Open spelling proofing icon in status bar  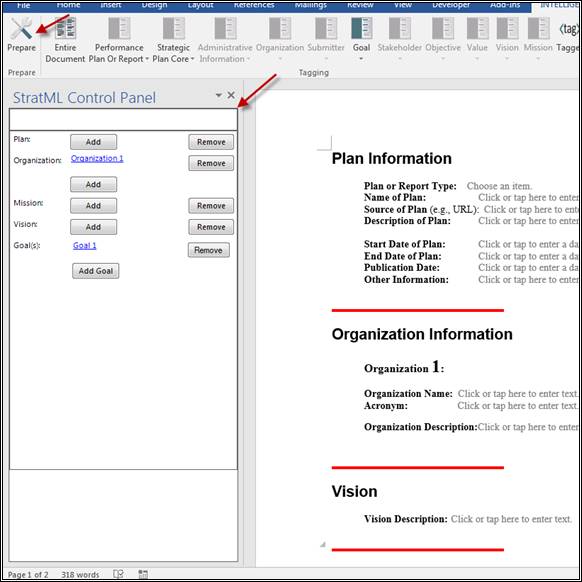(118, 574)
